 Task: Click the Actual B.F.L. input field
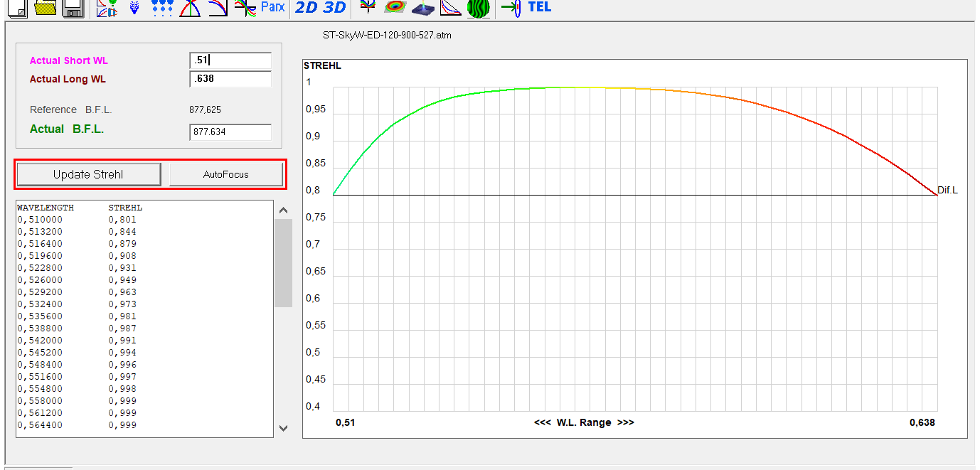[230, 132]
